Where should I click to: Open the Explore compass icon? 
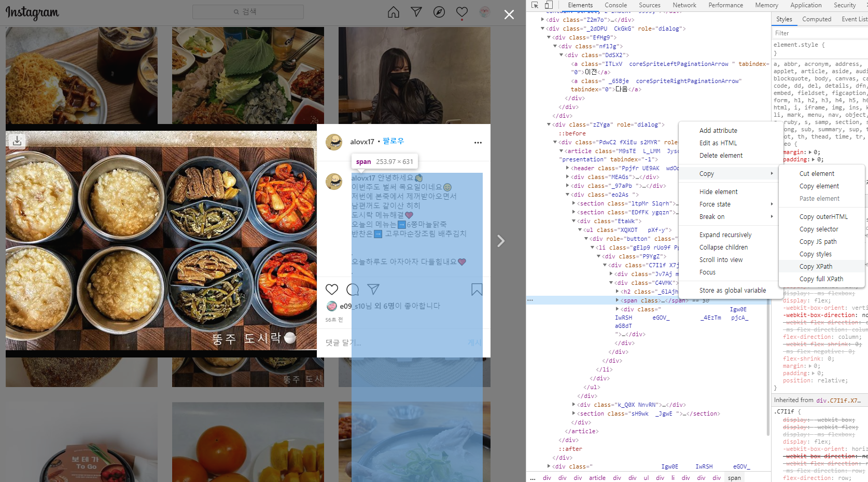coord(439,12)
